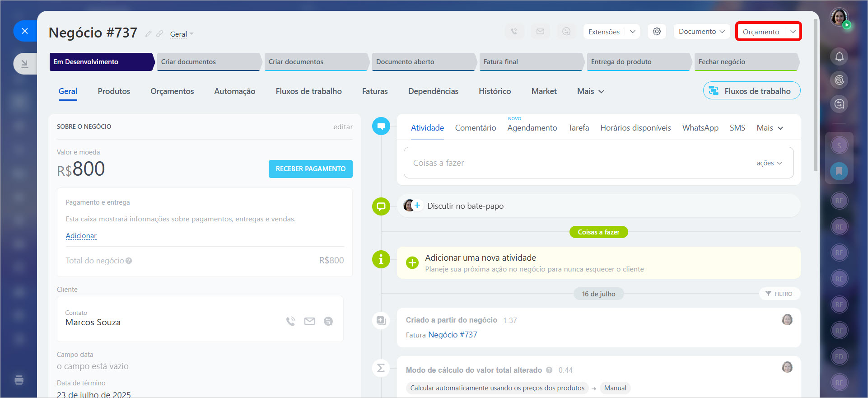The image size is (868, 398).
Task: Expand Orçamento dropdown arrow
Action: [x=793, y=32]
